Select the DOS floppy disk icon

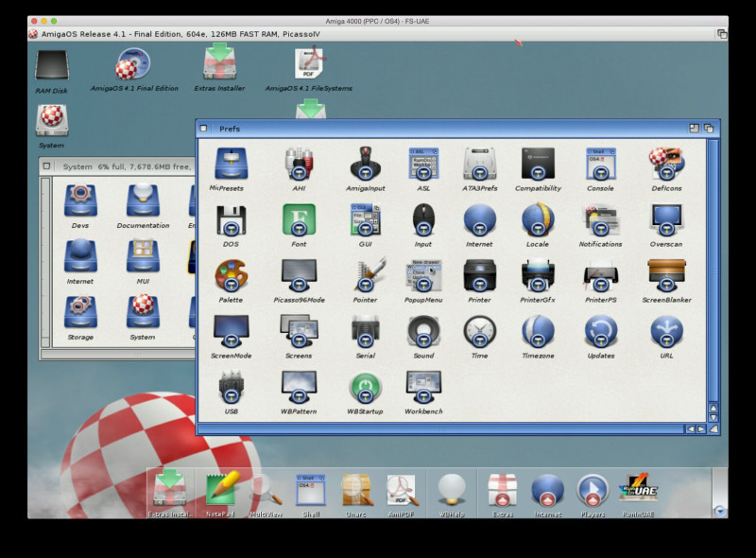(231, 220)
